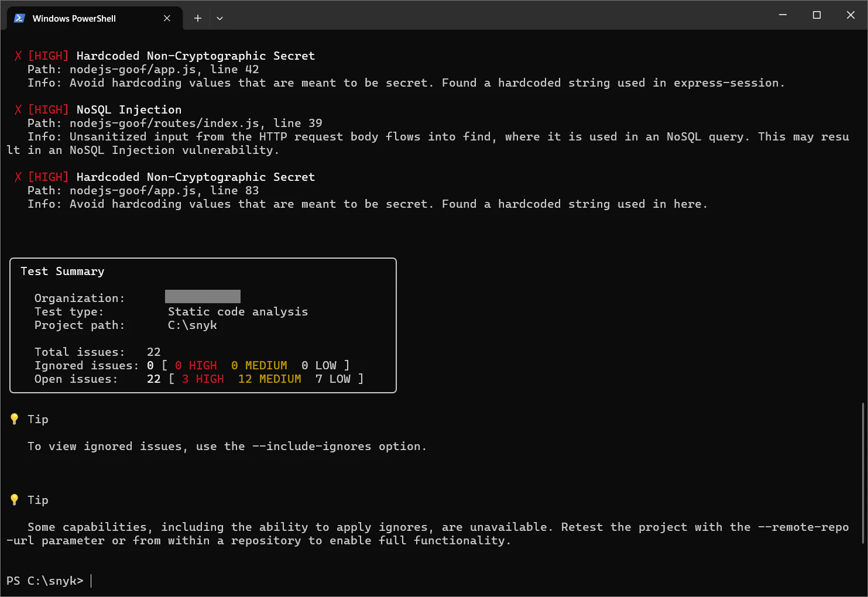The height and width of the screenshot is (597, 868).
Task: Click the lightbulb icon of the second Tip
Action: point(15,500)
